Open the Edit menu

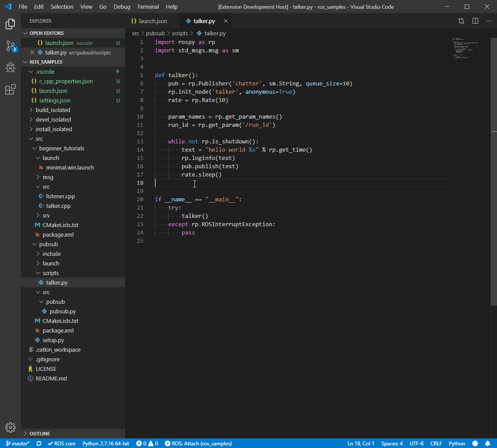39,7
